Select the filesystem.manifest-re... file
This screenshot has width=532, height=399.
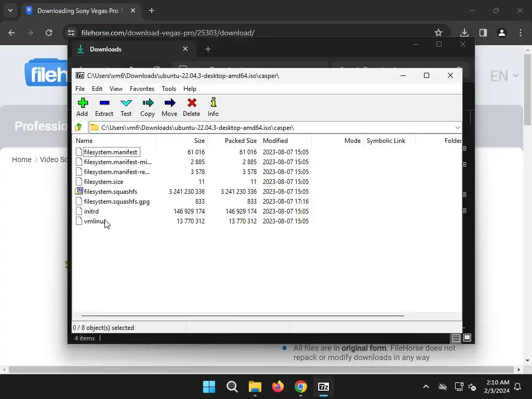[117, 171]
